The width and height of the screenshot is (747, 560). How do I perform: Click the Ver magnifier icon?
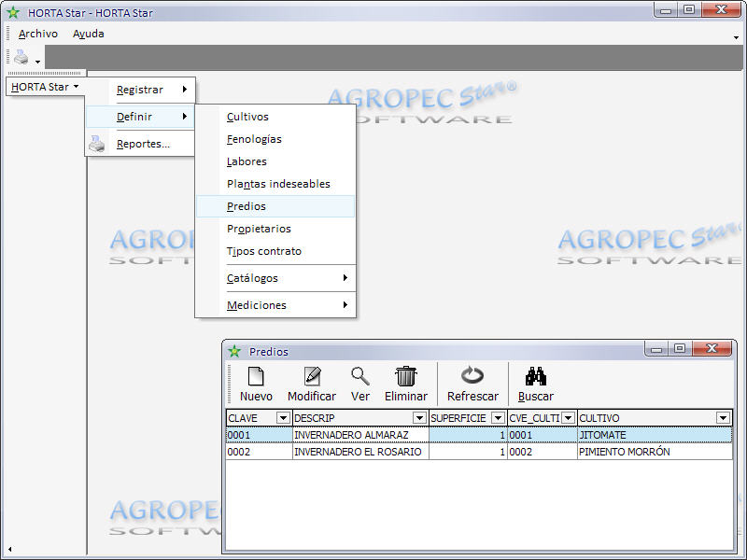pos(360,376)
